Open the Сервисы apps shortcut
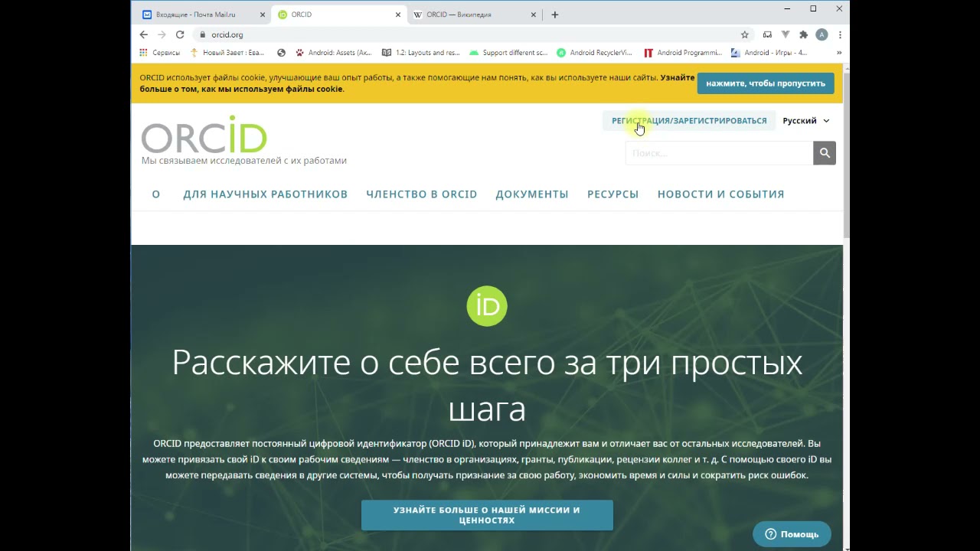This screenshot has width=980, height=551. 160,53
